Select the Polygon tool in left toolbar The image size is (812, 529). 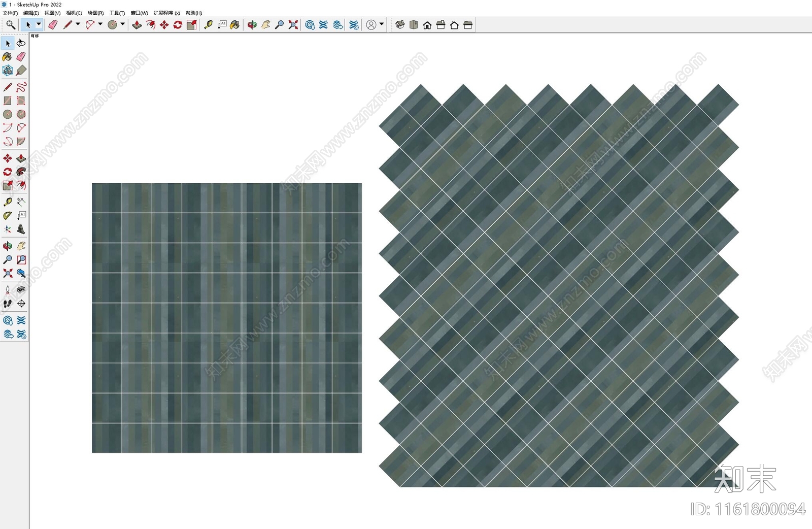[21, 114]
